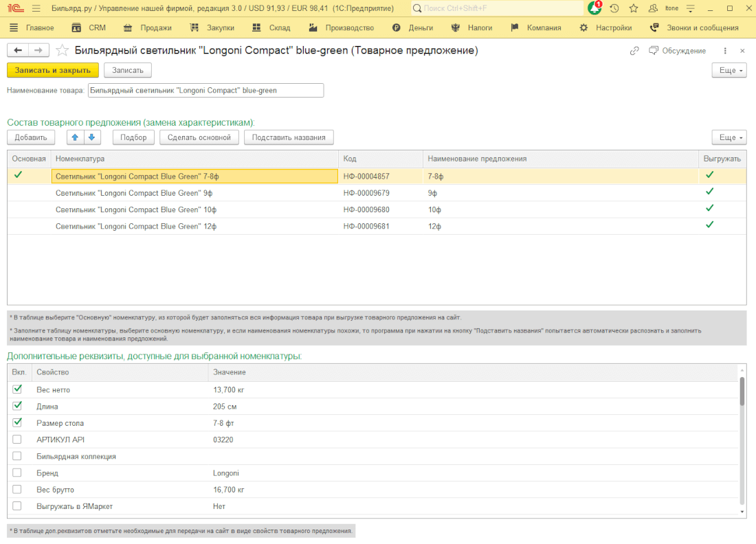Click the Наименование товара input field
The width and height of the screenshot is (756, 544).
pyautogui.click(x=205, y=90)
